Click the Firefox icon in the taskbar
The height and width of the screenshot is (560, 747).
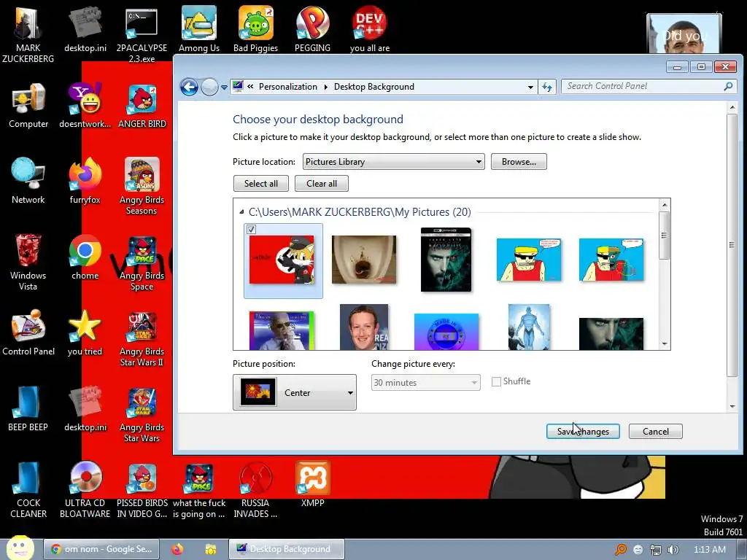point(177,550)
